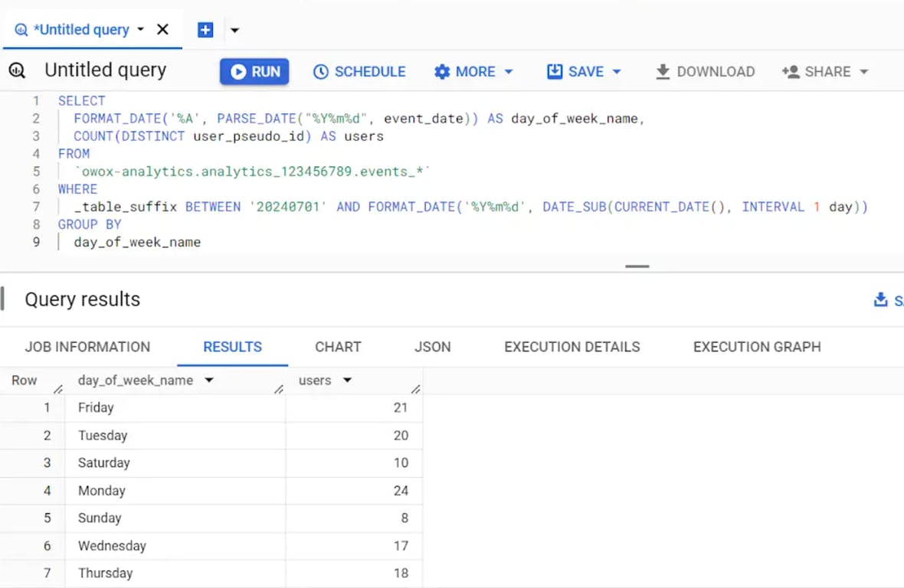Click the SAVE button
The width and height of the screenshot is (904, 588).
coord(575,71)
